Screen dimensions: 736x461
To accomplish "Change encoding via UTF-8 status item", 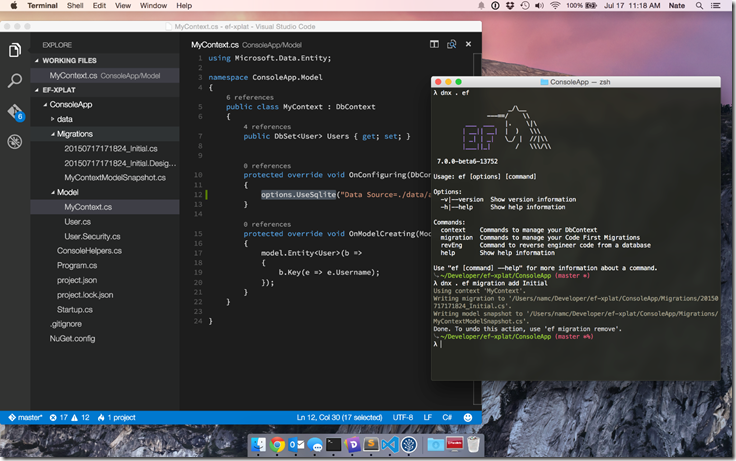I will point(403,417).
